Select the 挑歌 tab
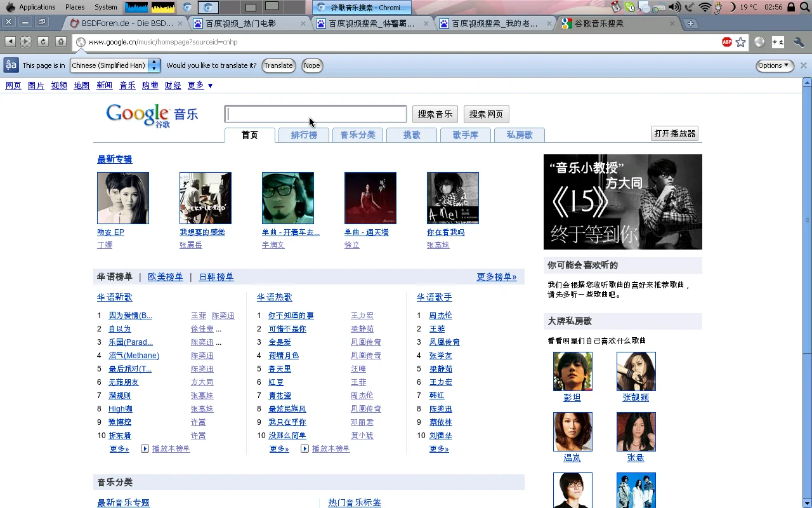The width and height of the screenshot is (812, 508). click(x=412, y=135)
